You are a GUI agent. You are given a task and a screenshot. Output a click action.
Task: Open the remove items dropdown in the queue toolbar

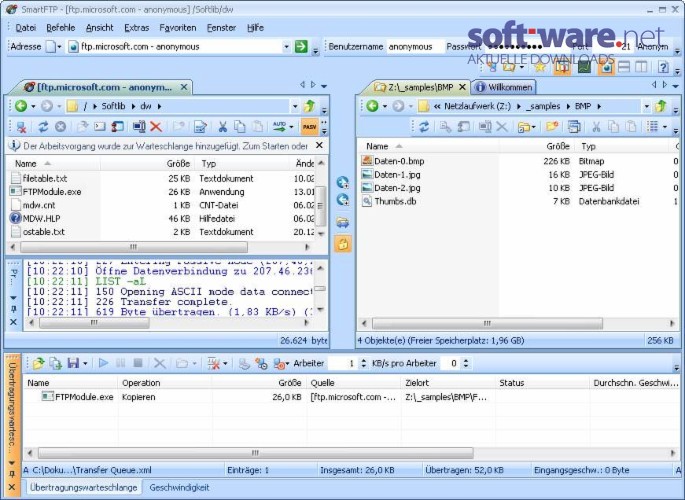coord(225,363)
